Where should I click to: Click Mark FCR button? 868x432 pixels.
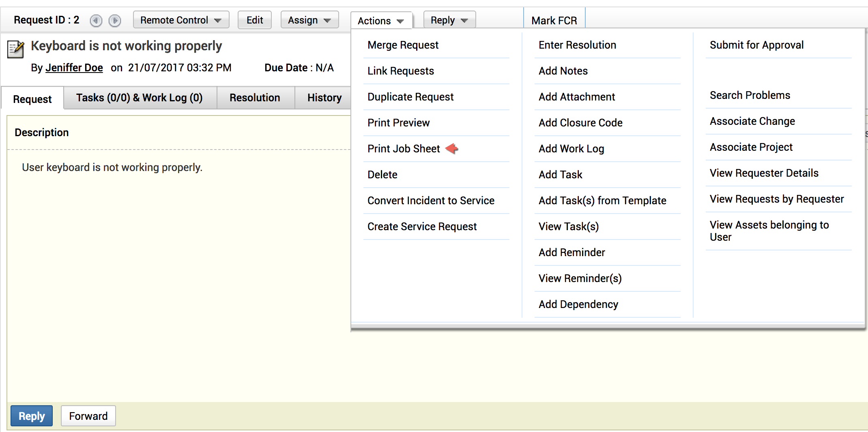tap(554, 20)
